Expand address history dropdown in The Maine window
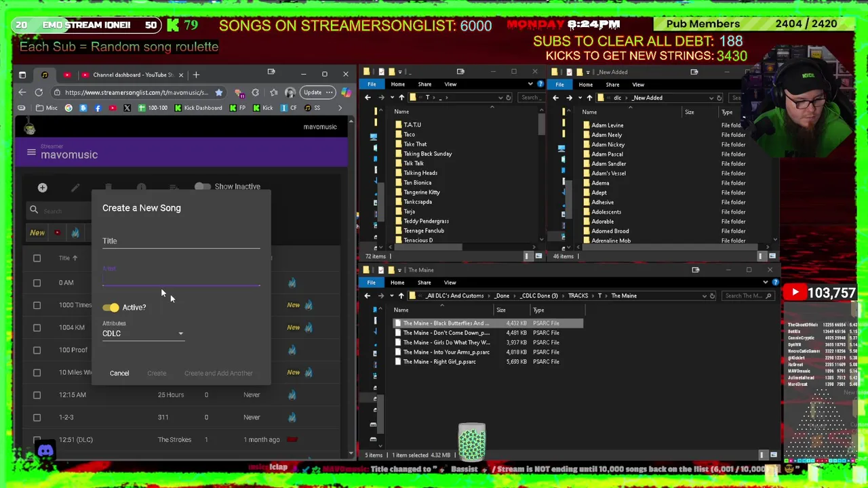This screenshot has width=868, height=488. pyautogui.click(x=704, y=296)
